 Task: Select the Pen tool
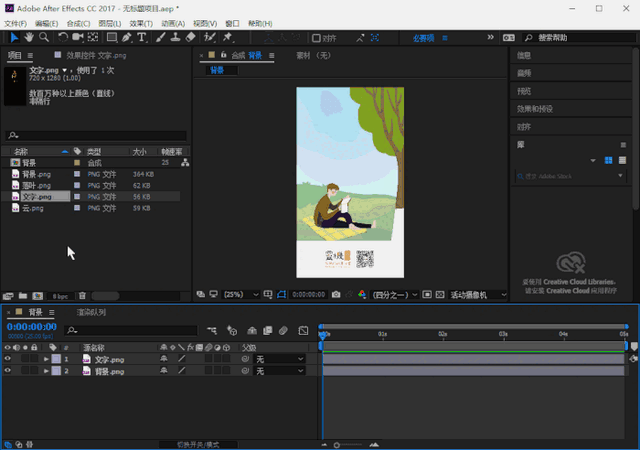click(x=127, y=38)
